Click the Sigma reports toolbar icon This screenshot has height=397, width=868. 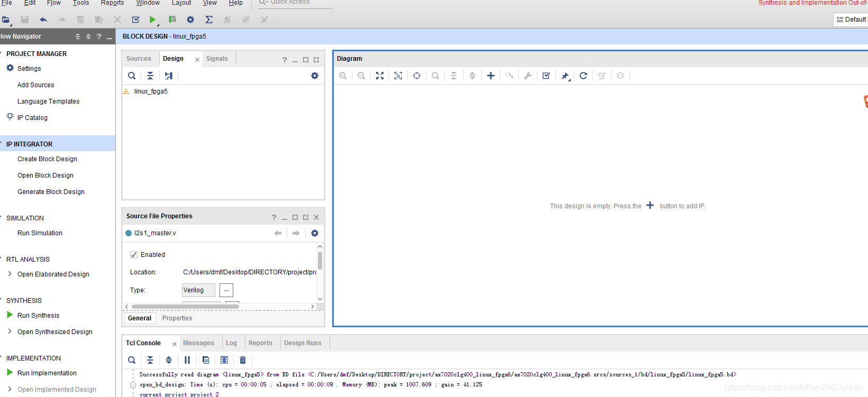click(x=209, y=20)
